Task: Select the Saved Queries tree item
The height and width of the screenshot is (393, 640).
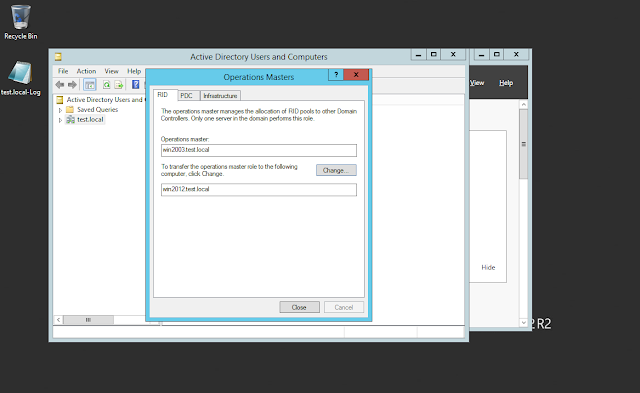Action: pyautogui.click(x=98, y=109)
